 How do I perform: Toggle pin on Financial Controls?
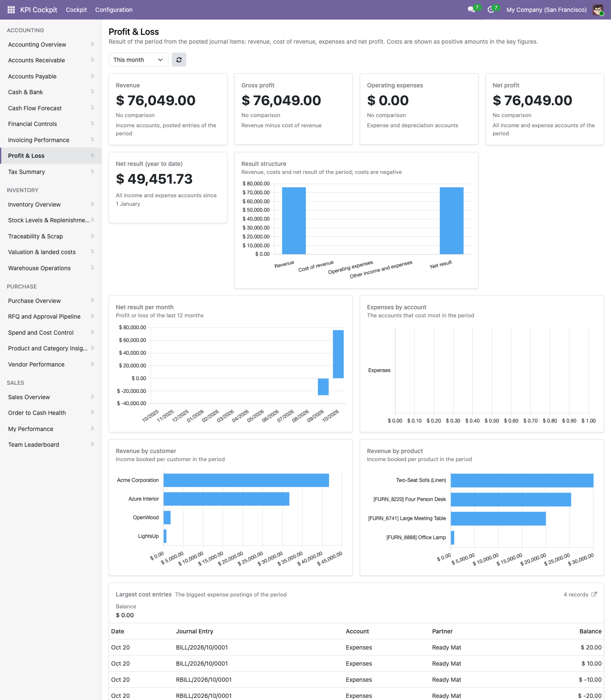coord(92,123)
